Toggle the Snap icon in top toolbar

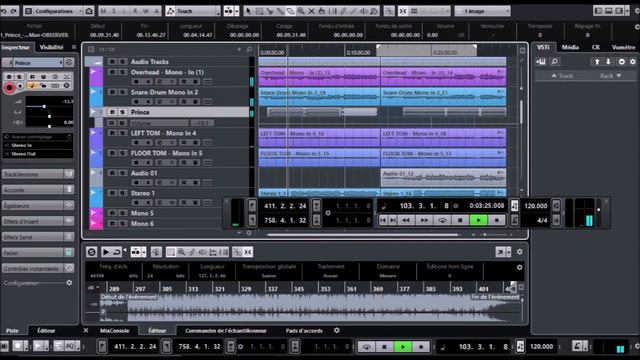coord(403,11)
